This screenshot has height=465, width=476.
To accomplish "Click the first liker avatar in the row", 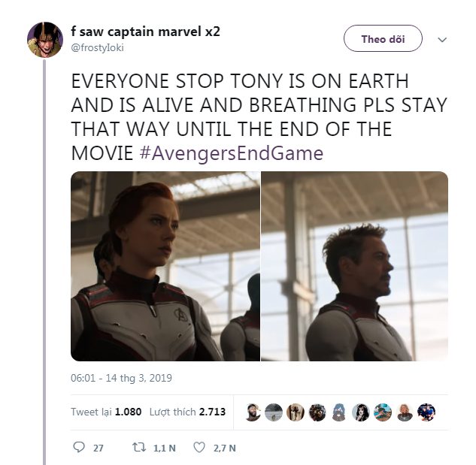I will point(253,412).
